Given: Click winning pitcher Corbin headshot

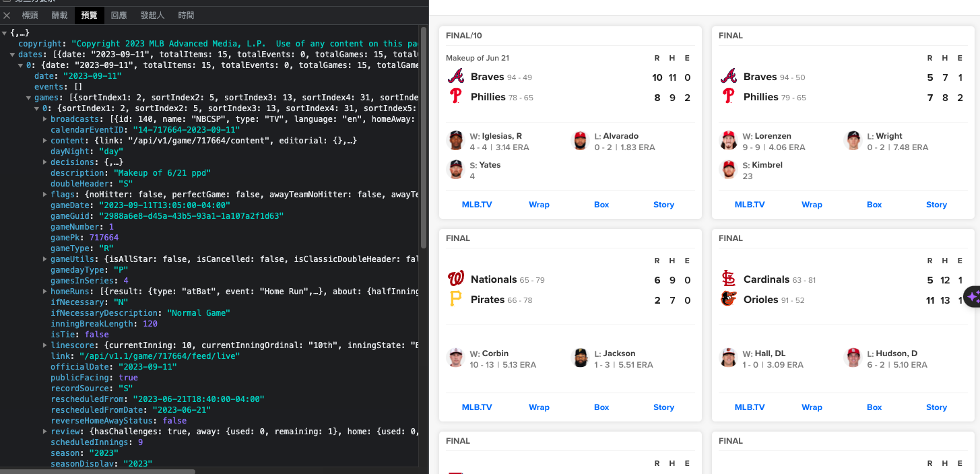Looking at the screenshot, I should [456, 358].
